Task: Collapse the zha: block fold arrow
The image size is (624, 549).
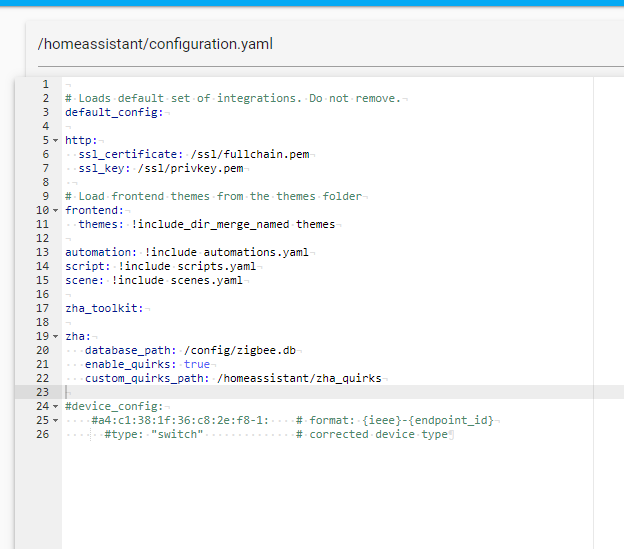Action: 55,337
